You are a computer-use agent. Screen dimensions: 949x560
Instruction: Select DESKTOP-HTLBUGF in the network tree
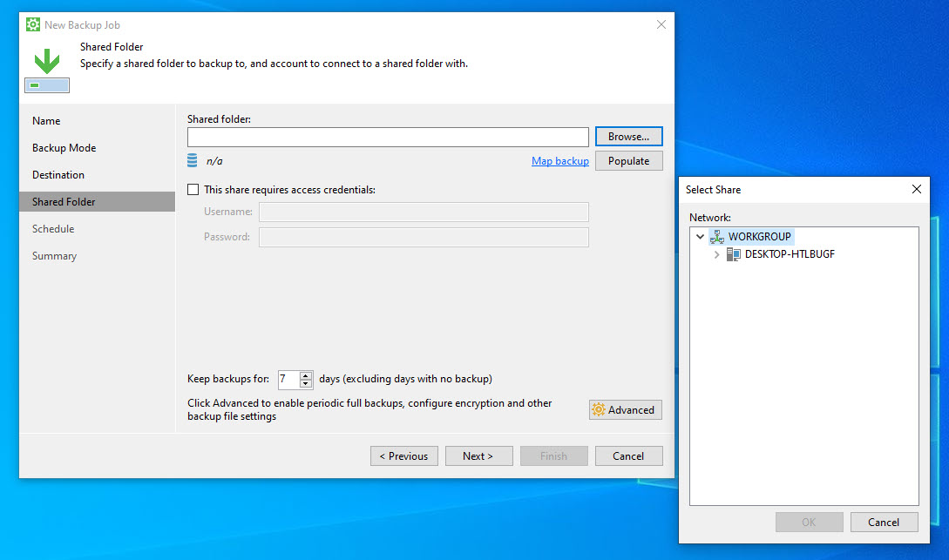coord(790,254)
